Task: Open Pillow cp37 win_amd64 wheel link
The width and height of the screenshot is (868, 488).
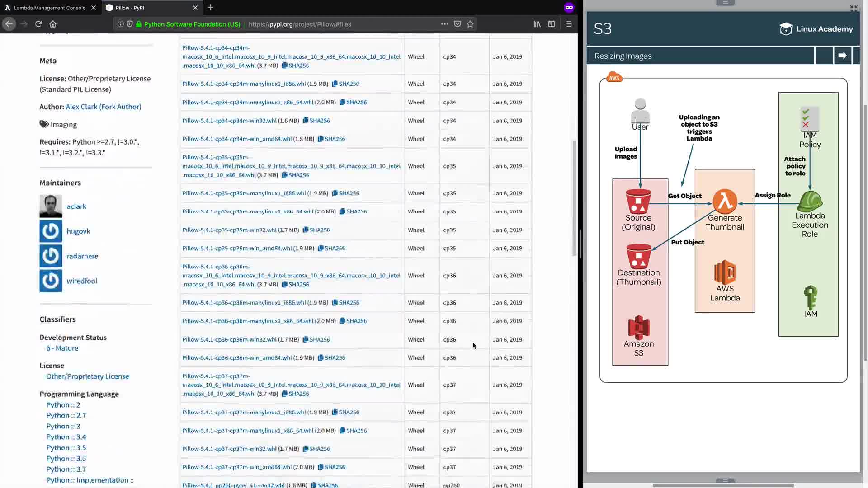Action: (x=236, y=467)
